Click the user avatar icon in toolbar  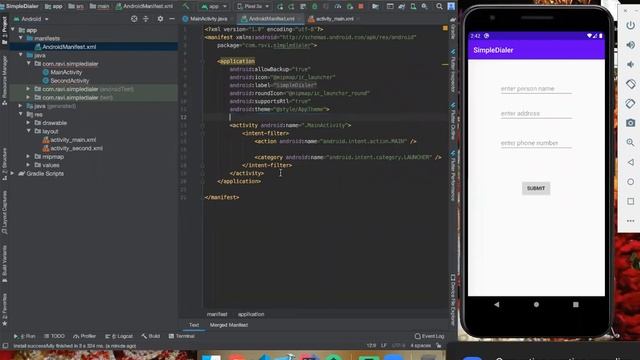[451, 7]
